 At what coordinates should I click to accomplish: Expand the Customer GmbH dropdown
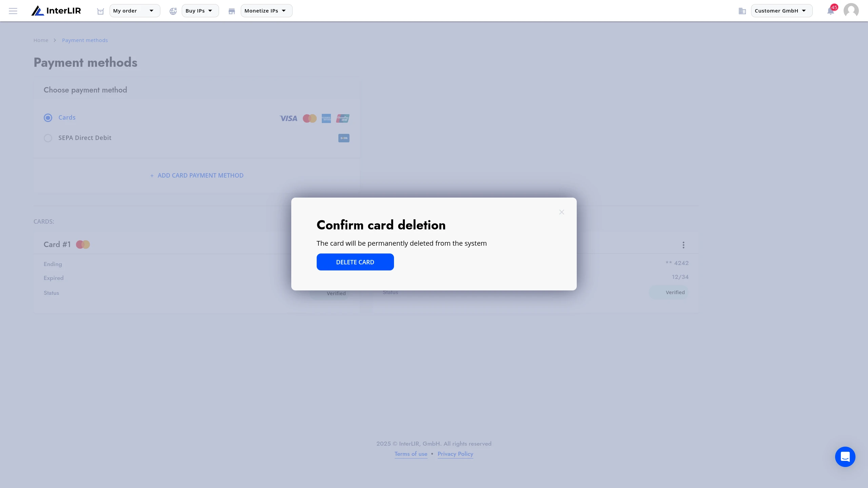tap(782, 11)
